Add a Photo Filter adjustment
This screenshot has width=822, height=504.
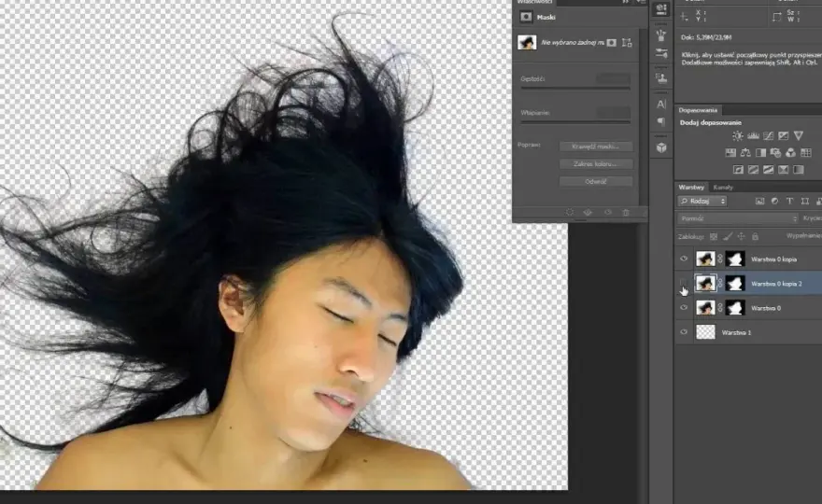pyautogui.click(x=776, y=153)
